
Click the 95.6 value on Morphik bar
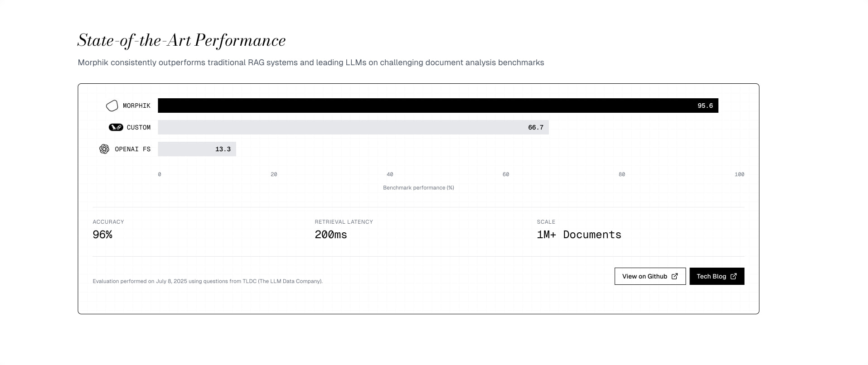[x=705, y=106]
